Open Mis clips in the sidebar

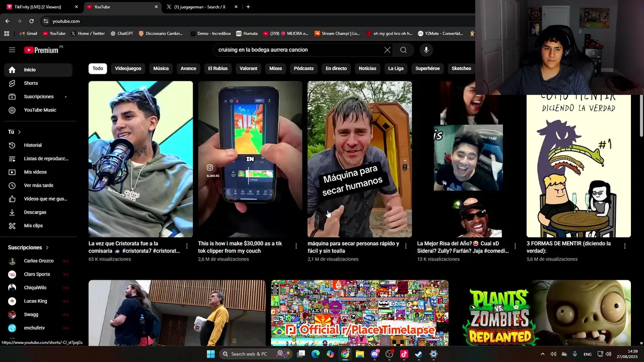38,226
